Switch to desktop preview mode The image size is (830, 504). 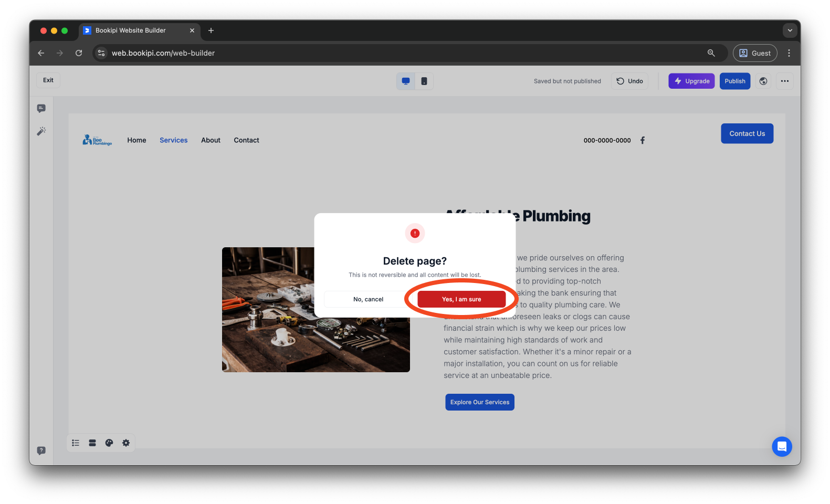point(406,81)
